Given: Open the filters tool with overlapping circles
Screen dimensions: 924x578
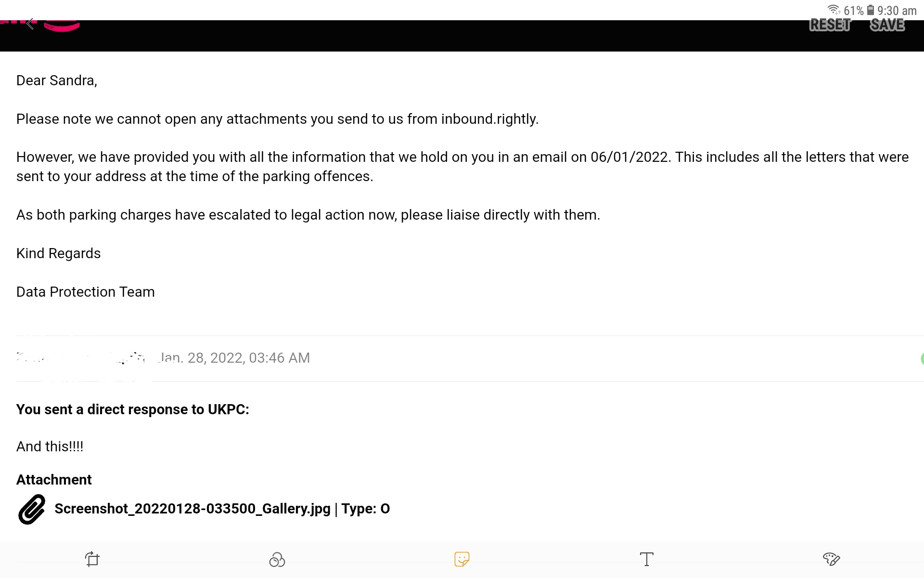Looking at the screenshot, I should click(x=277, y=559).
